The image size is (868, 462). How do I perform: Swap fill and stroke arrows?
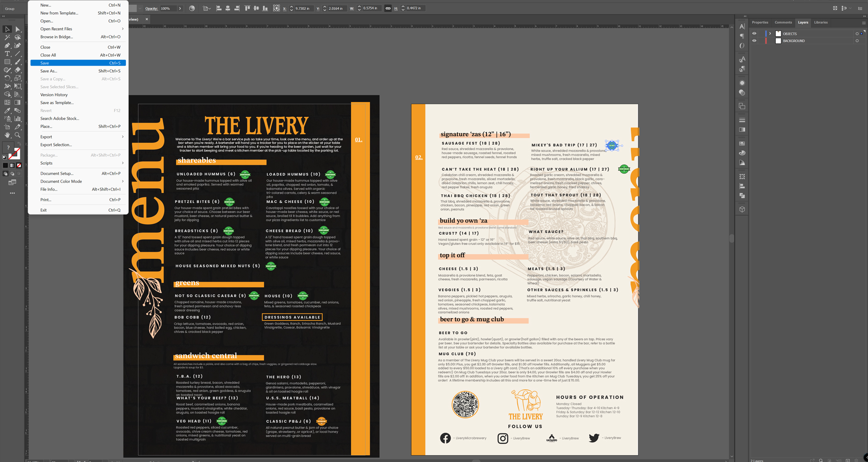[19, 144]
